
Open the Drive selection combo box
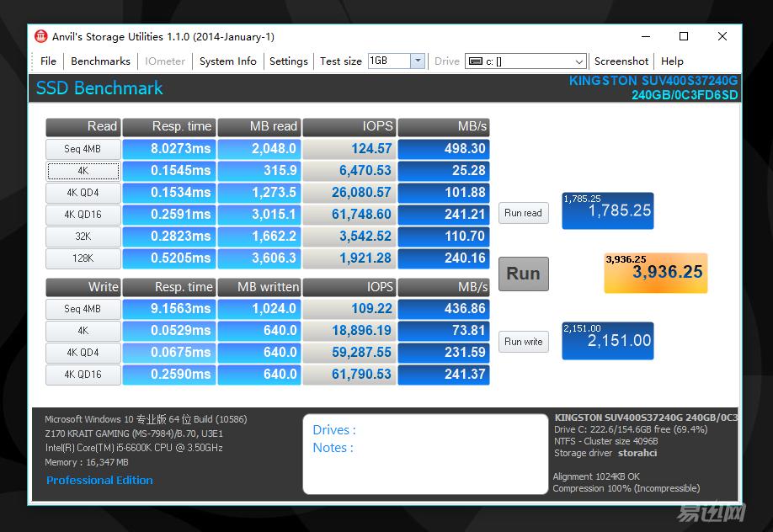coord(525,61)
